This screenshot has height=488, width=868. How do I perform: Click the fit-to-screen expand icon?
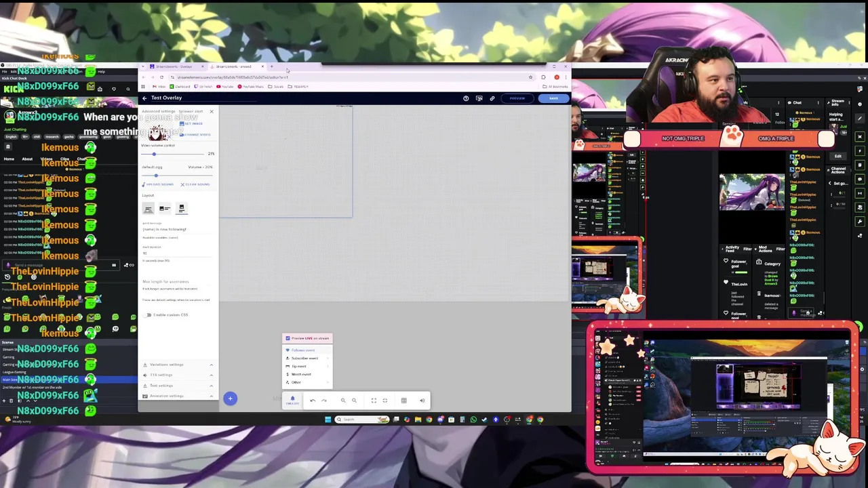pos(374,401)
